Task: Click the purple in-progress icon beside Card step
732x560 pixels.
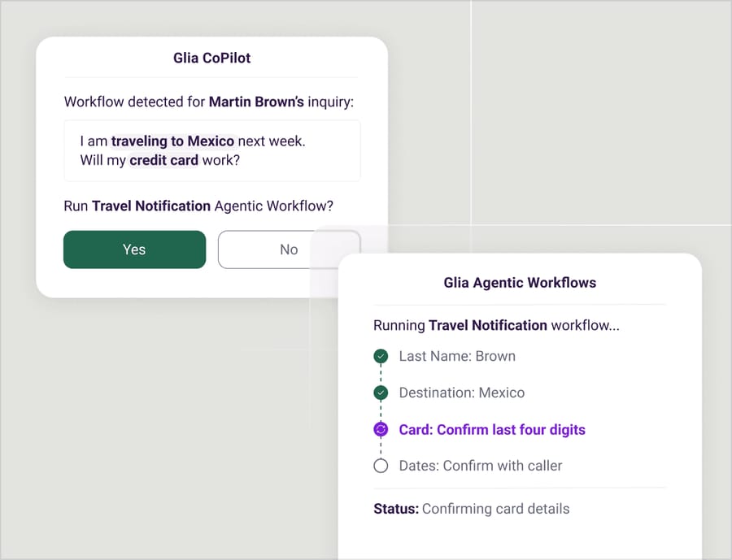Action: click(x=381, y=429)
